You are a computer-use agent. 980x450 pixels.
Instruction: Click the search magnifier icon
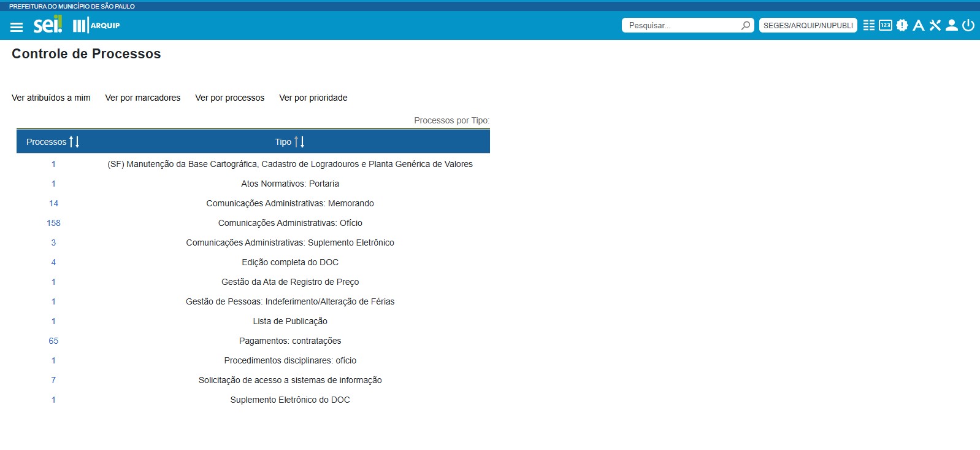tap(745, 25)
